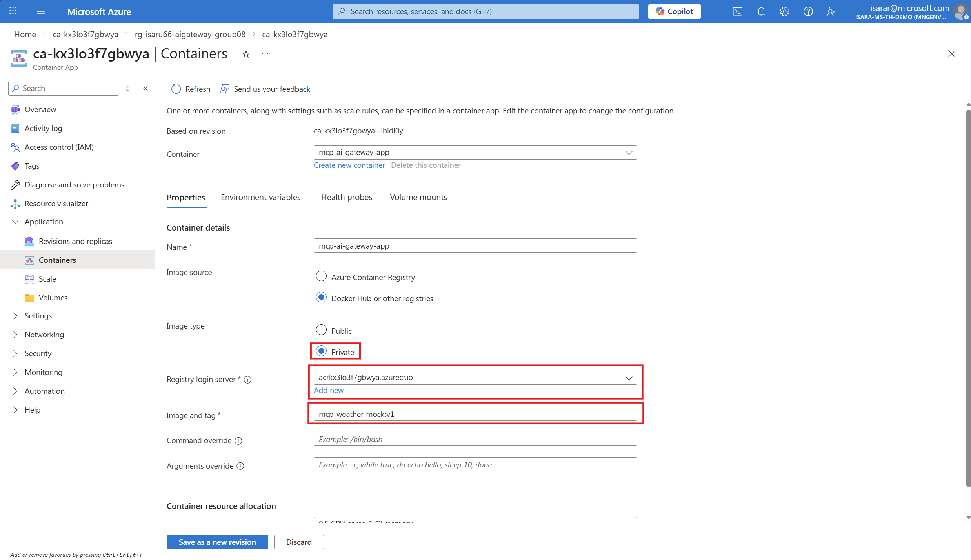Click Delete this container link
Image resolution: width=971 pixels, height=560 pixels.
point(426,165)
